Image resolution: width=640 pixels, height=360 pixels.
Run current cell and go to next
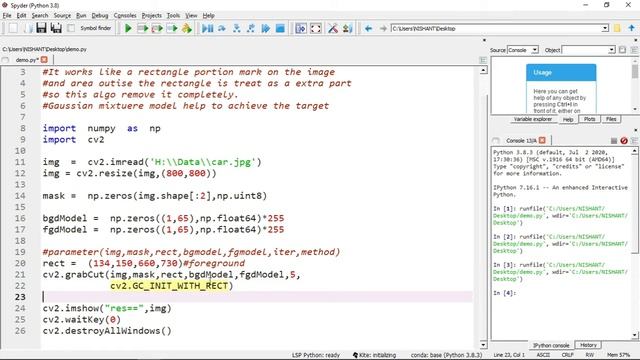tap(157, 28)
